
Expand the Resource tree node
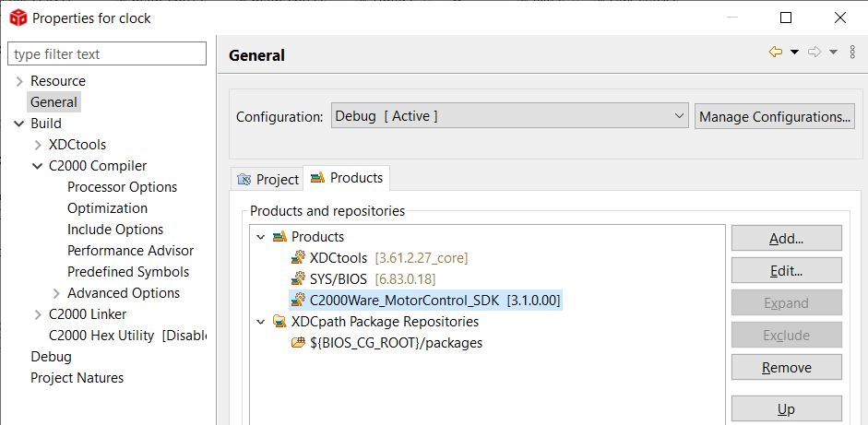tap(19, 81)
